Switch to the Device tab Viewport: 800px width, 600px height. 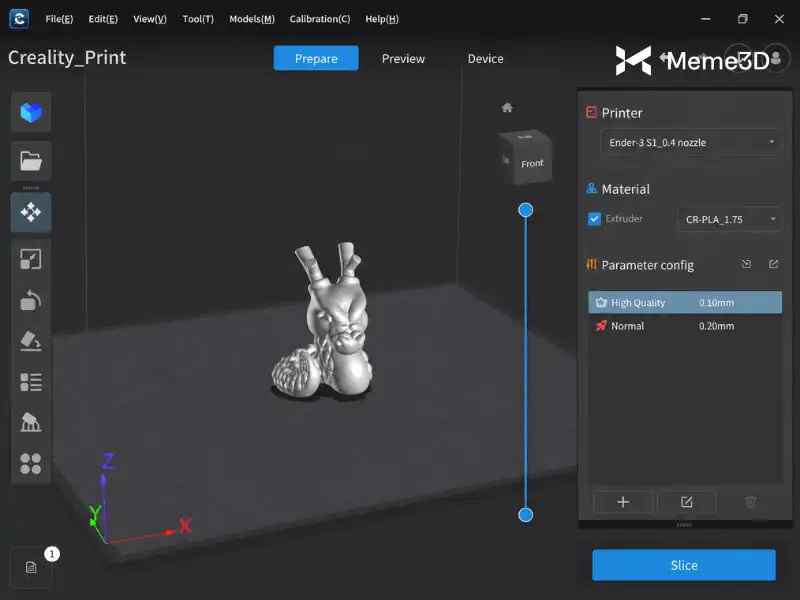click(x=485, y=59)
